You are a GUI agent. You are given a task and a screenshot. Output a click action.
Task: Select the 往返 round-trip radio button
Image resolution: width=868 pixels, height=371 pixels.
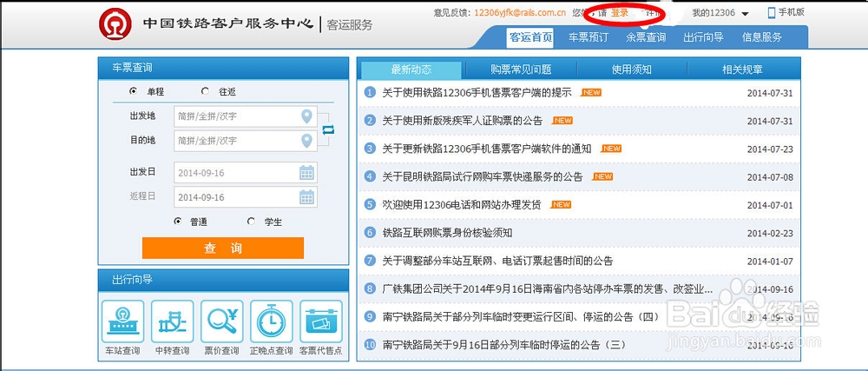click(206, 91)
